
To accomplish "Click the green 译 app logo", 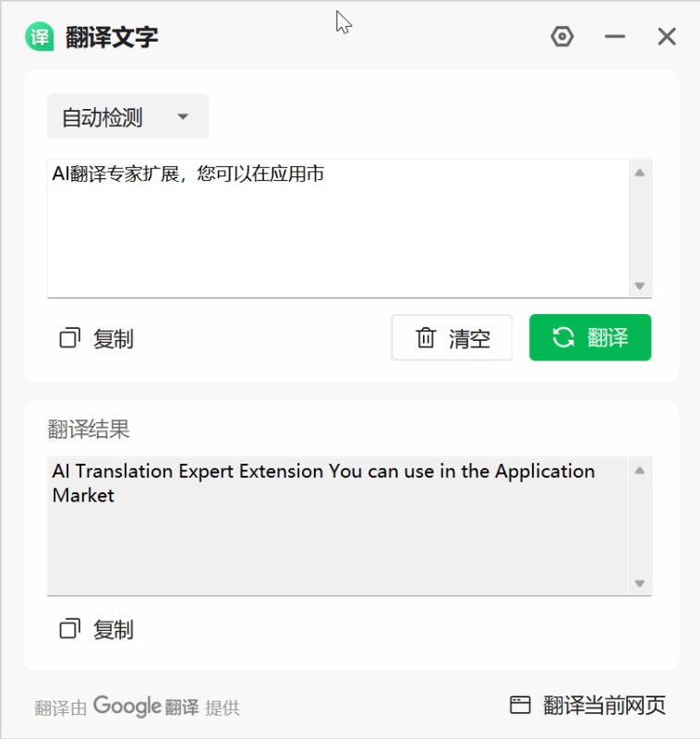I will [39, 37].
